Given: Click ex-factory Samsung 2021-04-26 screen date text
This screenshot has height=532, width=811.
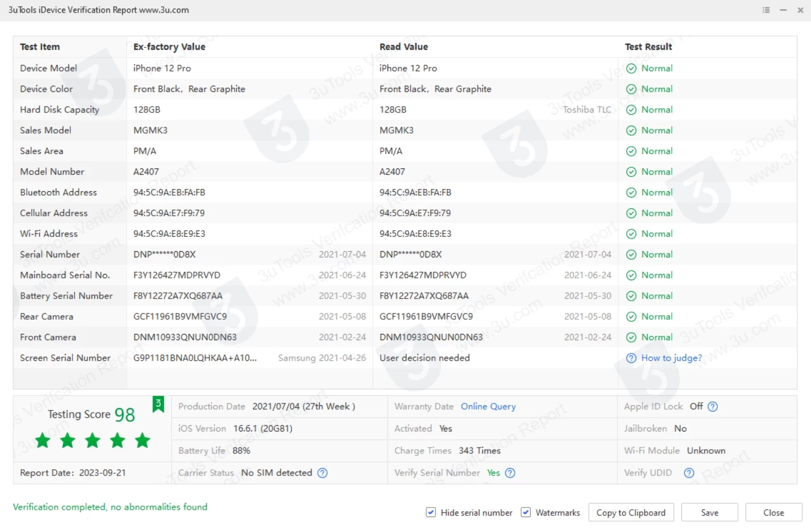Looking at the screenshot, I should pos(322,358).
